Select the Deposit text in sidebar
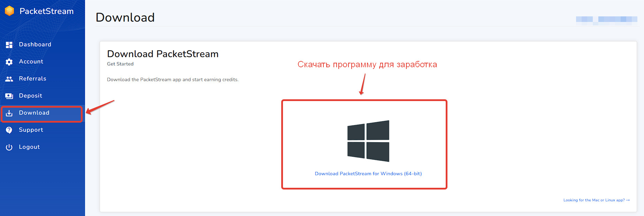Screen dimensions: 644x216 pos(30,96)
